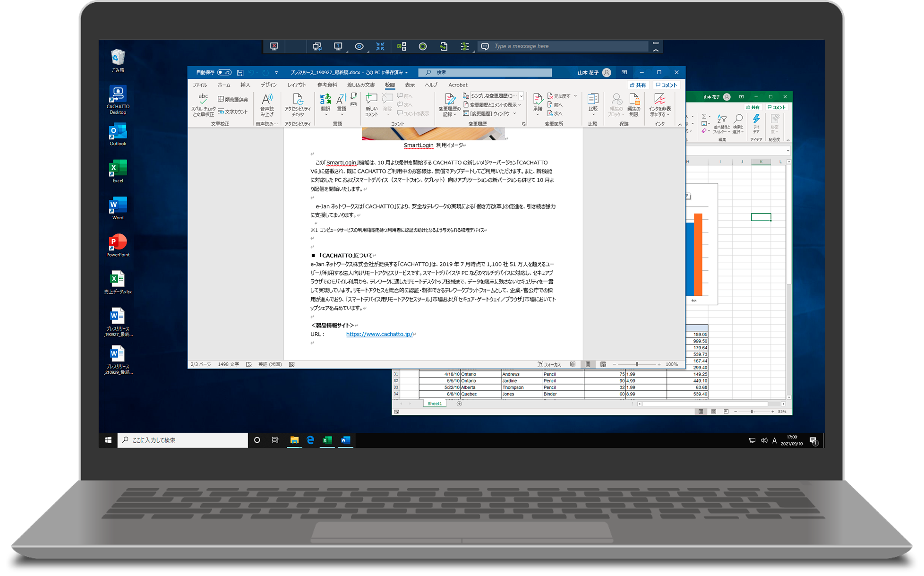Select Focus mode (フォーカス) in the status bar
The width and height of the screenshot is (924, 576).
[549, 364]
